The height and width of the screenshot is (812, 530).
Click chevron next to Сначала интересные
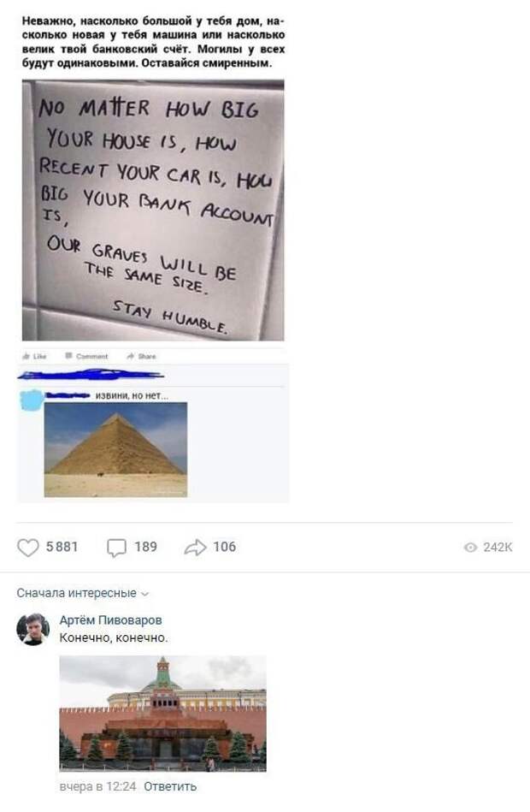(x=145, y=594)
